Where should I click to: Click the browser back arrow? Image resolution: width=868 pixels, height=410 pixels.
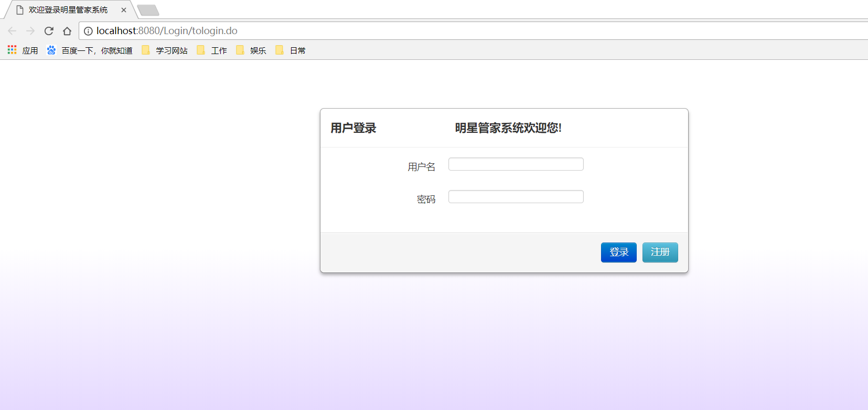click(x=12, y=31)
